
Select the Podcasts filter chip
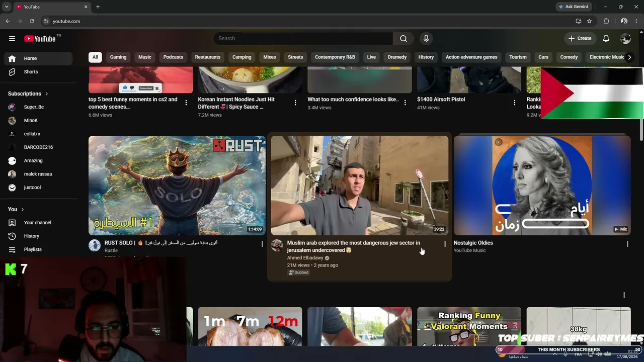(173, 57)
